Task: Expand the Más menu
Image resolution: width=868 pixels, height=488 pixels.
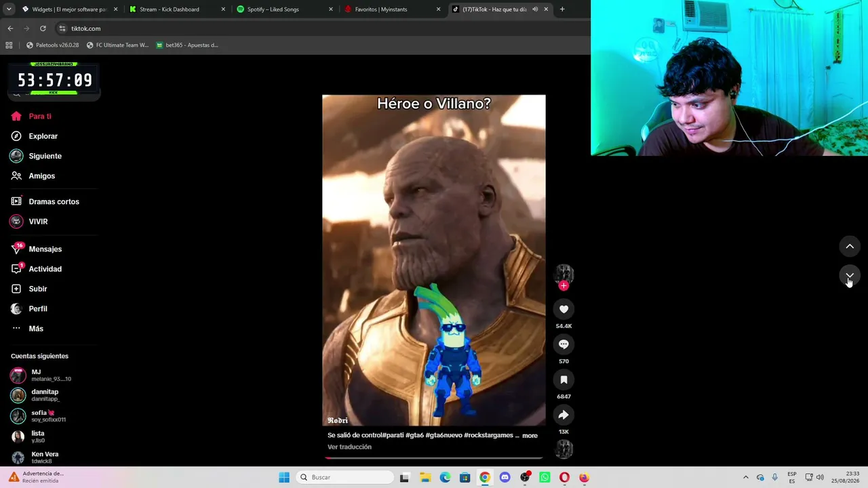Action: (x=27, y=329)
